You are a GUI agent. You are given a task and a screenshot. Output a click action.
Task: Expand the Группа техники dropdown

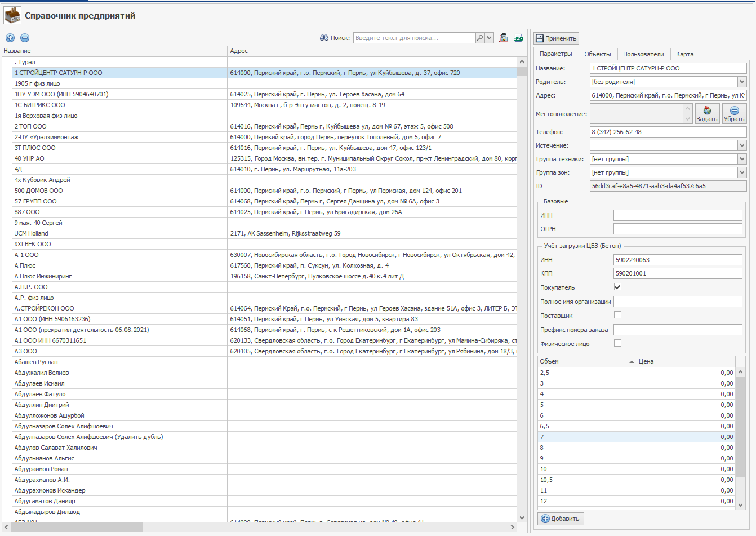(742, 160)
